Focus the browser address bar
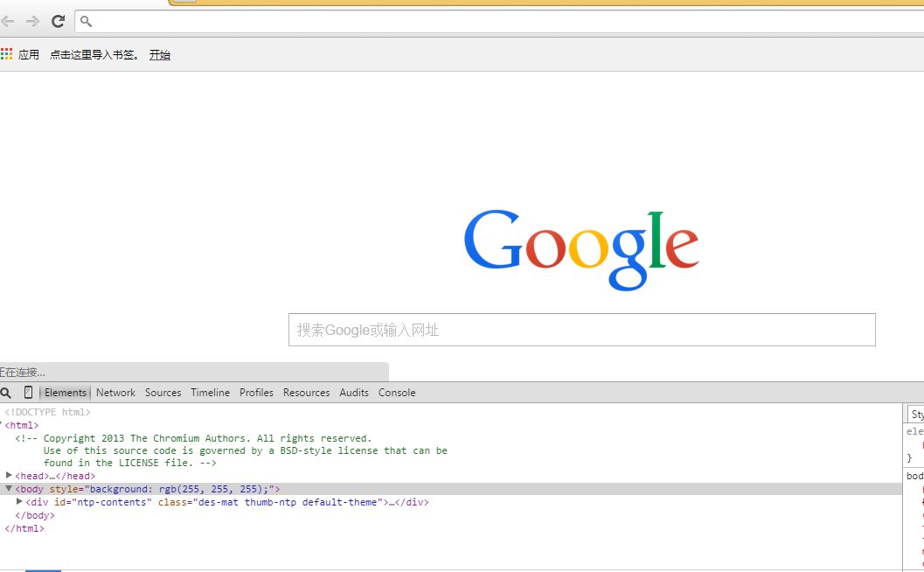This screenshot has height=572, width=924. pyautogui.click(x=498, y=21)
